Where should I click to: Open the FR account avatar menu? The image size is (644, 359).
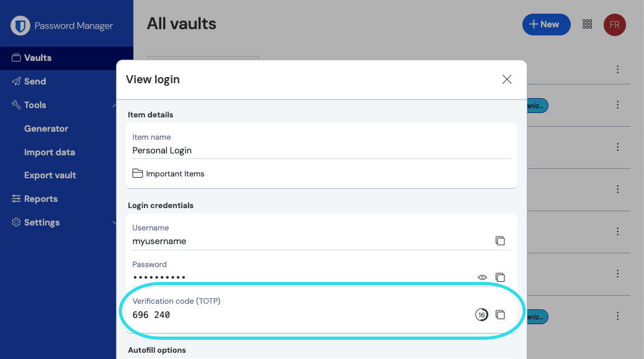[x=614, y=25]
